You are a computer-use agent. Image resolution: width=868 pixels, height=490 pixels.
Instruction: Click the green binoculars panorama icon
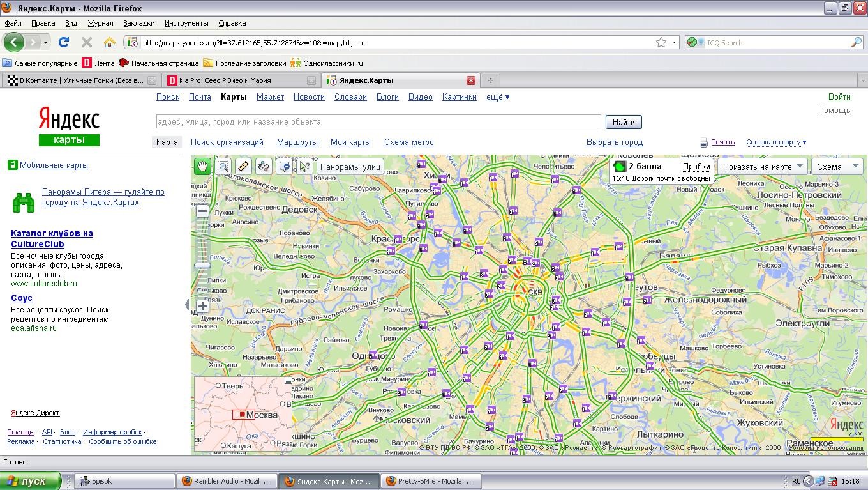(x=24, y=203)
